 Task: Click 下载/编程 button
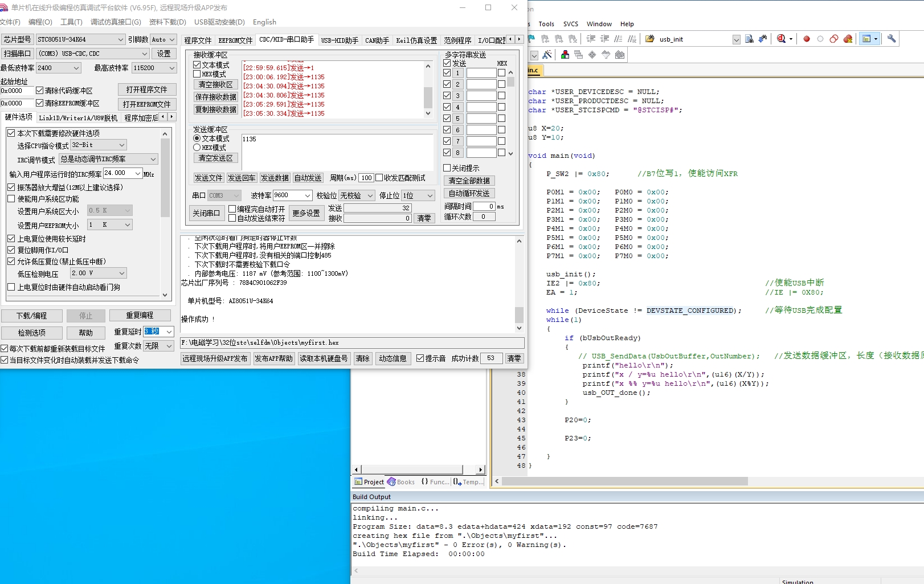pos(31,316)
